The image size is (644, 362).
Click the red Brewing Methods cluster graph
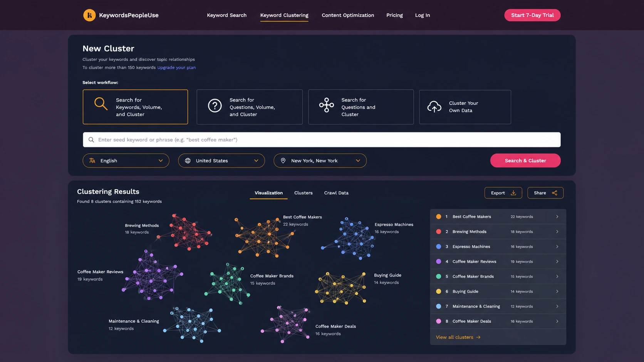click(186, 232)
